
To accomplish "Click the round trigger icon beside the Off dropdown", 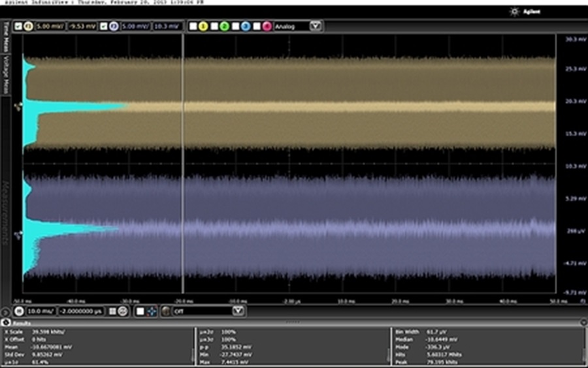I will [166, 311].
